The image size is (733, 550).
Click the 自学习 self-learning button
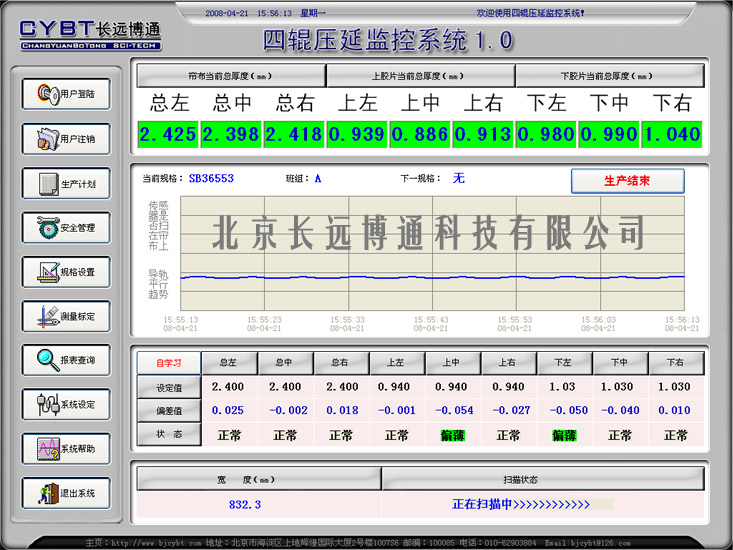pyautogui.click(x=168, y=363)
